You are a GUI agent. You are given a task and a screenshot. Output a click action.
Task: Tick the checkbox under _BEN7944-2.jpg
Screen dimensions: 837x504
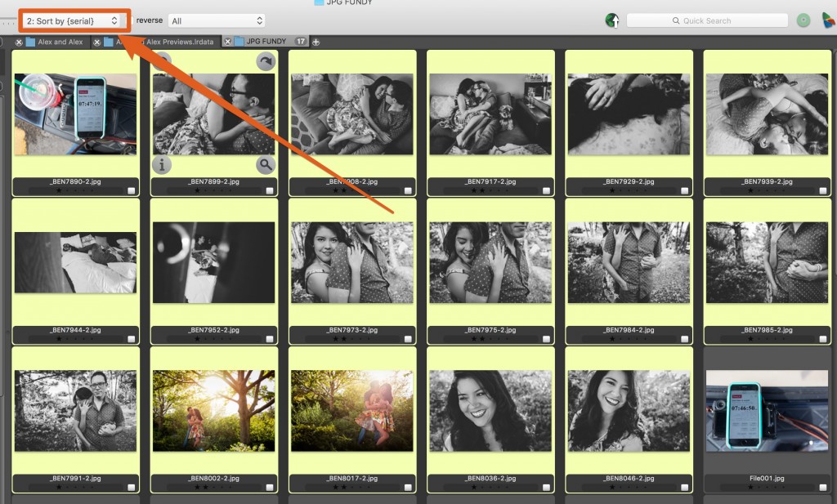pyautogui.click(x=132, y=339)
